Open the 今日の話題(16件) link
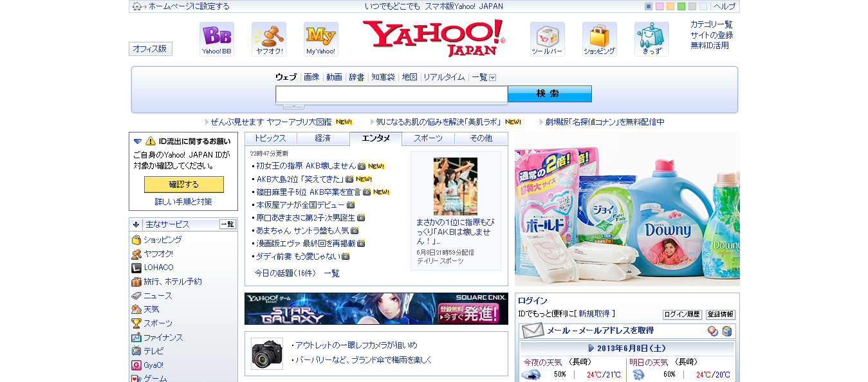Screen dimensions: 868x382 coord(285,273)
